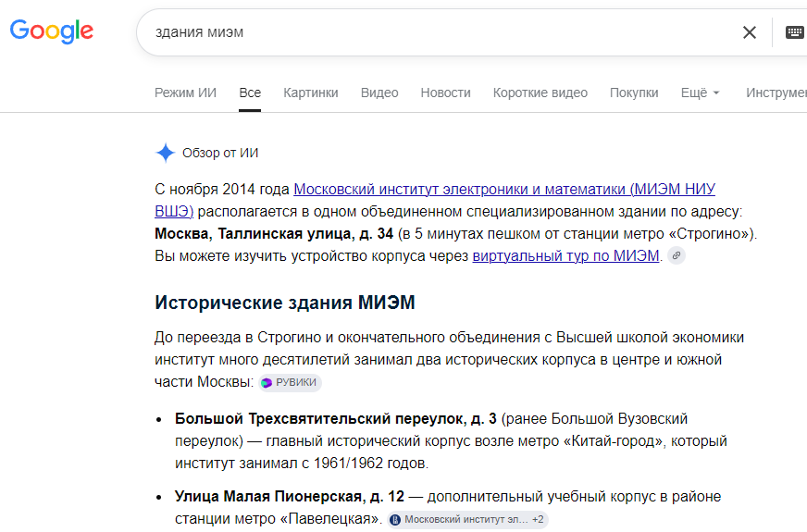The image size is (807, 532).
Task: Open the Google logo homepage
Action: coord(52,31)
